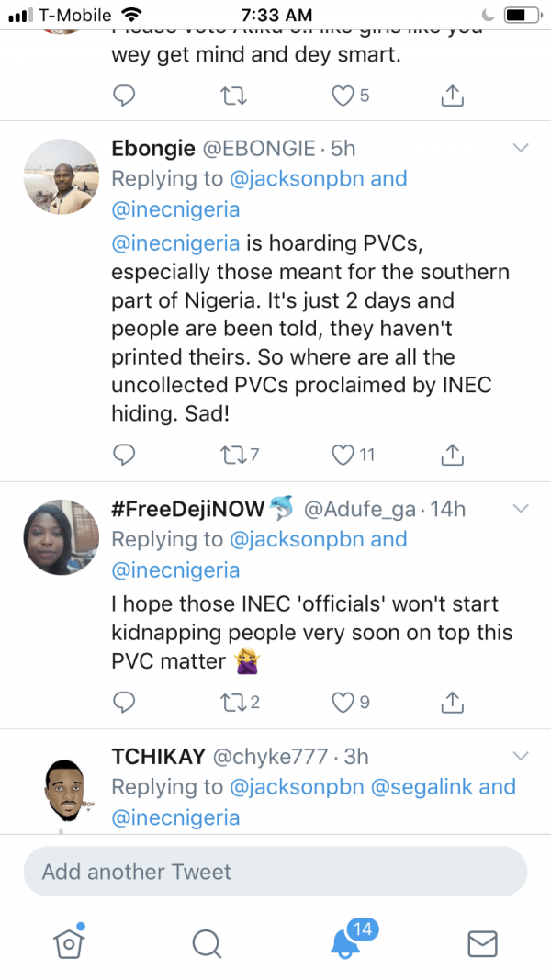Open dropdown chevron on Ebongie's tweet
This screenshot has width=551, height=980.
(521, 148)
